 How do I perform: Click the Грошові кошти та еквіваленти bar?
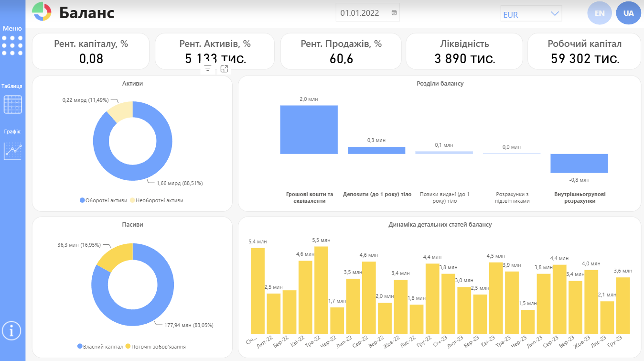[x=309, y=130]
